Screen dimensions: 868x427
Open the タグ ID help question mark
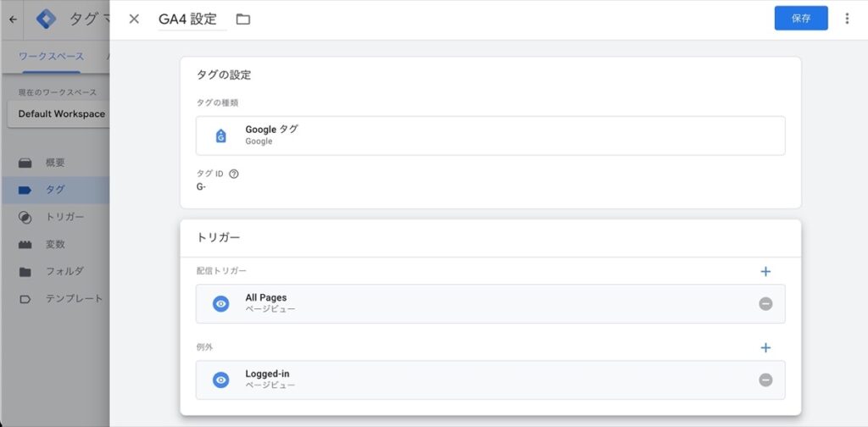point(234,174)
